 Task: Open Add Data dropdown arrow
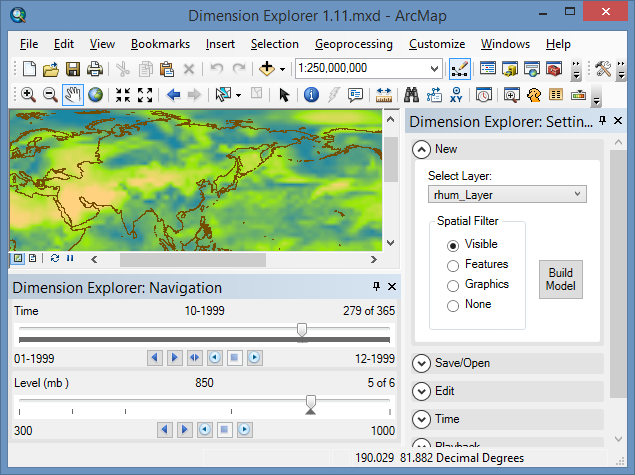coord(282,70)
